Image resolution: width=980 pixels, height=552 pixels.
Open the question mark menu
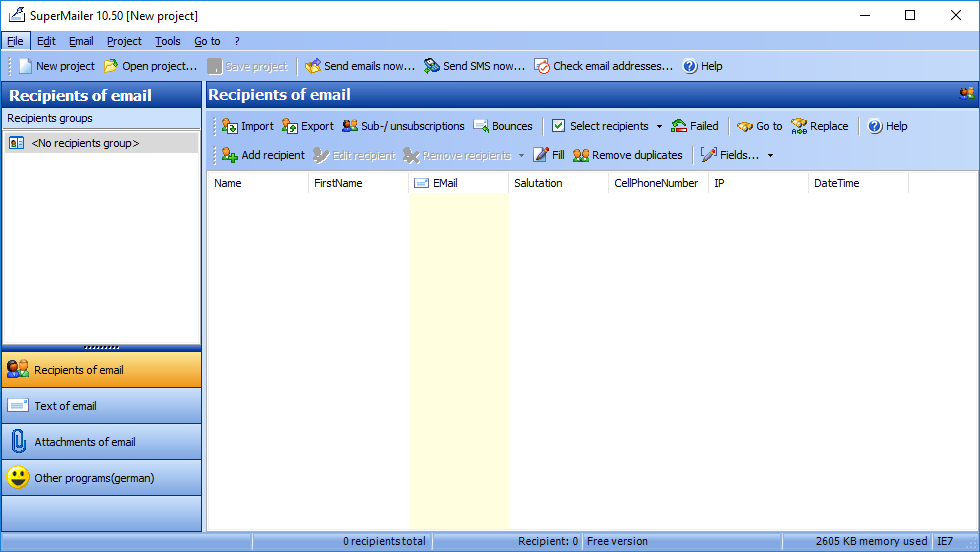pyautogui.click(x=237, y=41)
